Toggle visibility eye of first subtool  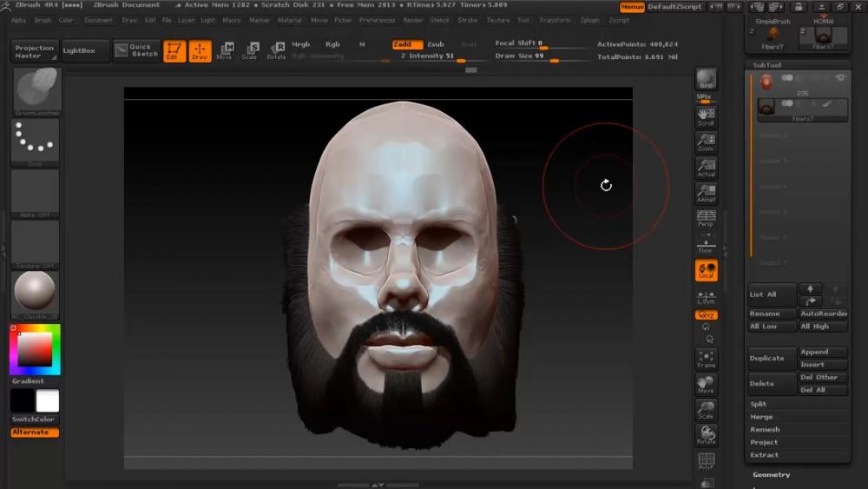point(839,78)
